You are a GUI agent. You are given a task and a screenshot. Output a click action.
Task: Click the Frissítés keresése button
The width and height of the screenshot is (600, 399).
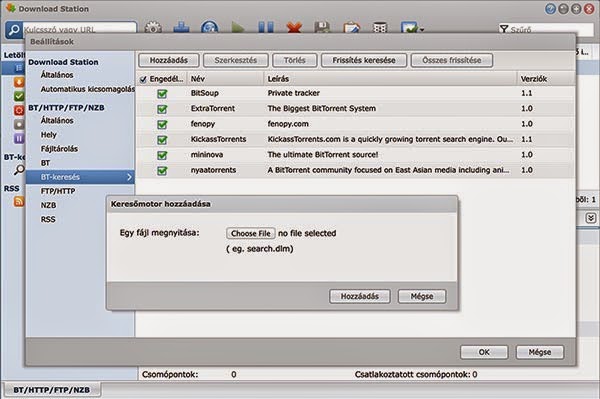coord(364,60)
